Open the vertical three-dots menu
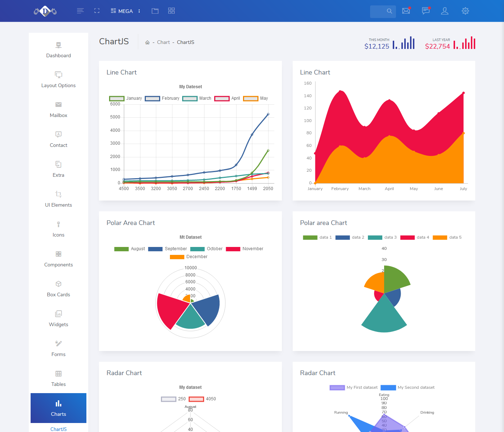Image resolution: width=504 pixels, height=432 pixels. pyautogui.click(x=139, y=11)
